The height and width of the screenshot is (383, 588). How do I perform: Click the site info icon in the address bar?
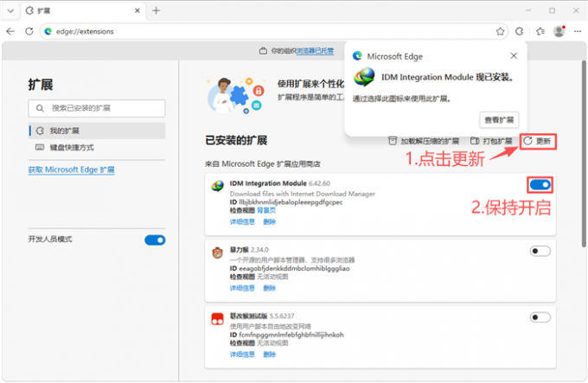(x=48, y=31)
